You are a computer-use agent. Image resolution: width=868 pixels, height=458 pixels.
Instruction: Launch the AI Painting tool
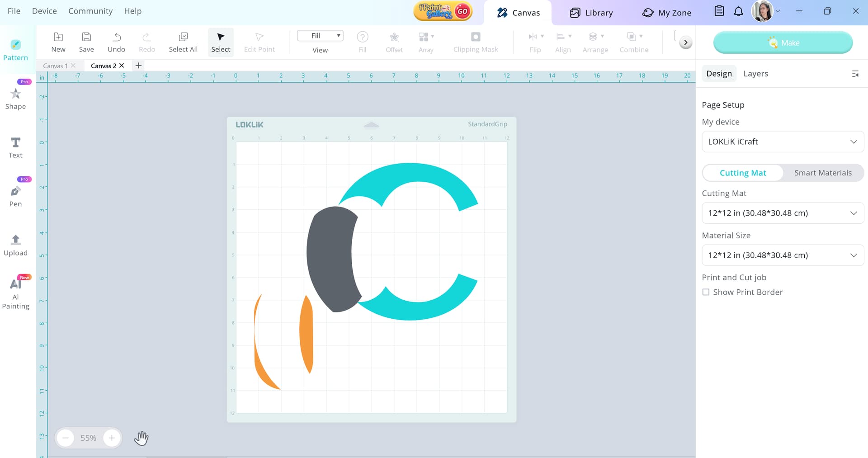coord(15,294)
